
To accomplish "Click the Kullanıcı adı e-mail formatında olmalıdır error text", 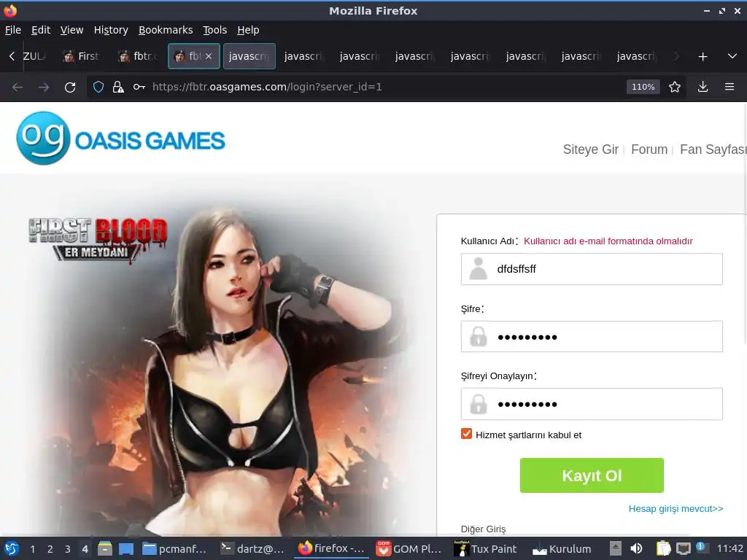I will pyautogui.click(x=608, y=241).
